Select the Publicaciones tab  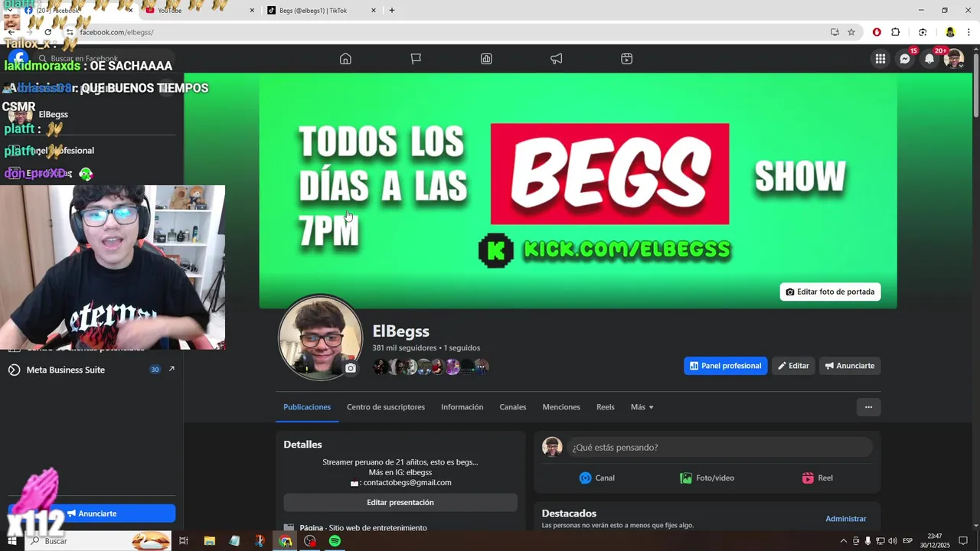pyautogui.click(x=307, y=407)
